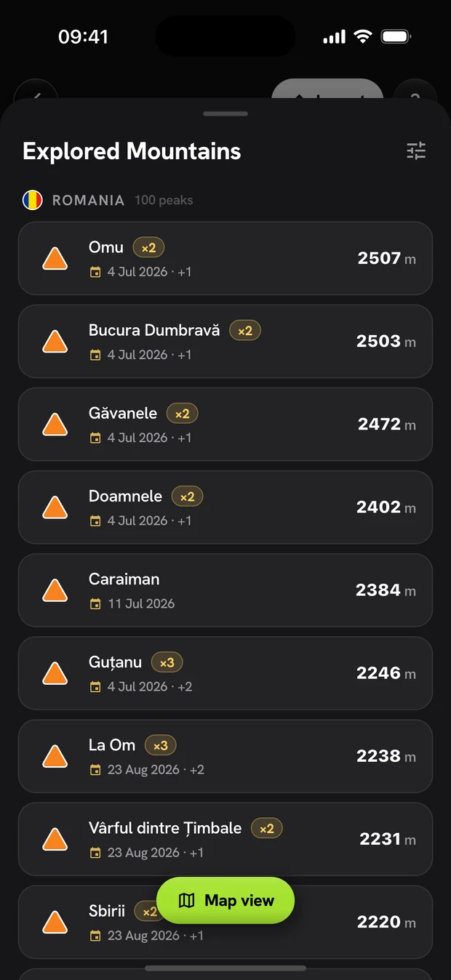Open the Bucura Dumbravă peak entry
Image resolution: width=451 pixels, height=980 pixels.
(225, 341)
